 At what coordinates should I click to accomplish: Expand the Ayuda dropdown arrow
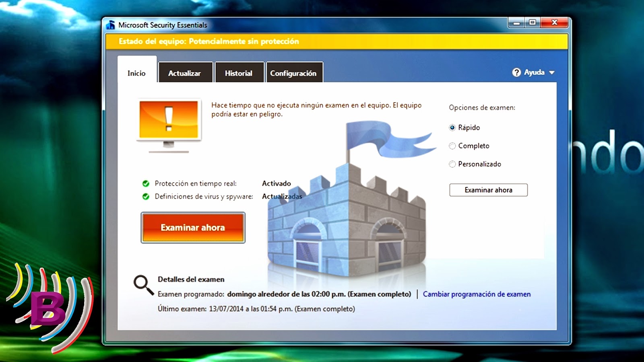click(x=552, y=73)
